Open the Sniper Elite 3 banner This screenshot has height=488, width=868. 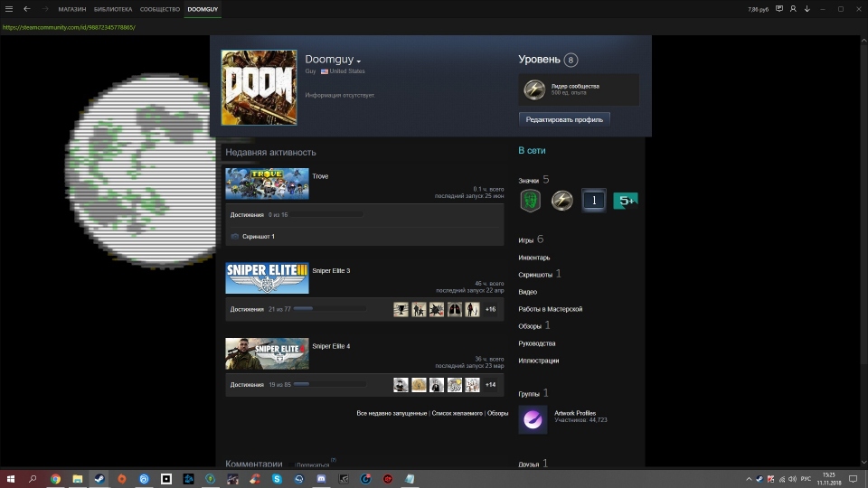(267, 278)
